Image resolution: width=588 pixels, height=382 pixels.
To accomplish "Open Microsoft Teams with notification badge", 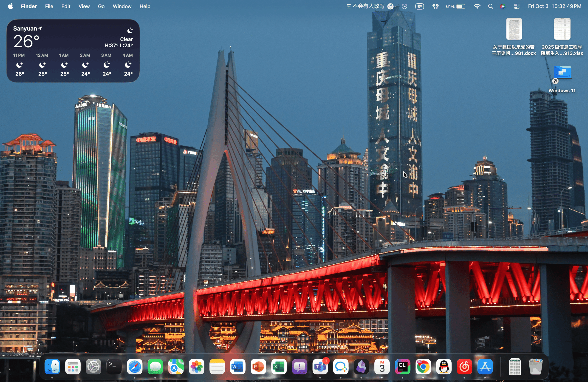I will (320, 366).
